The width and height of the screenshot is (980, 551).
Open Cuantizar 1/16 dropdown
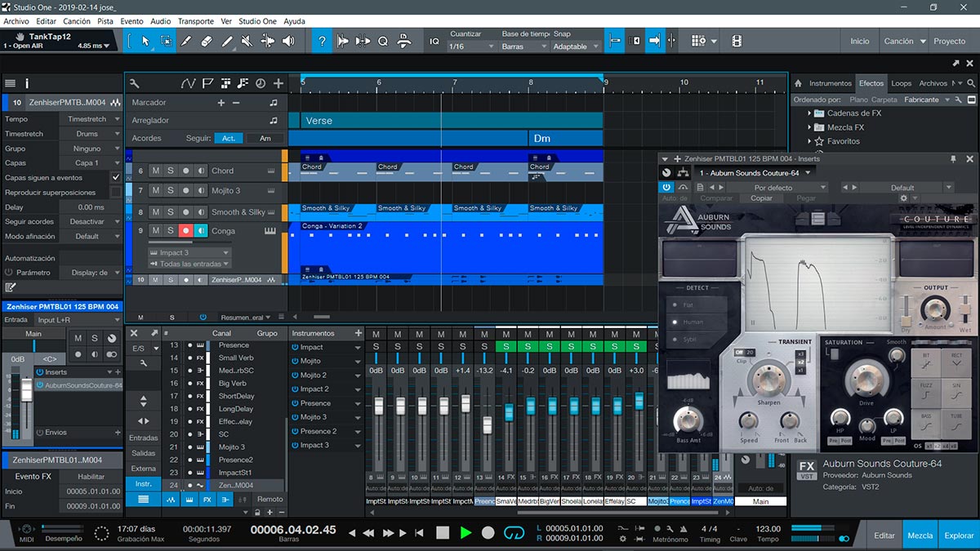coord(472,47)
